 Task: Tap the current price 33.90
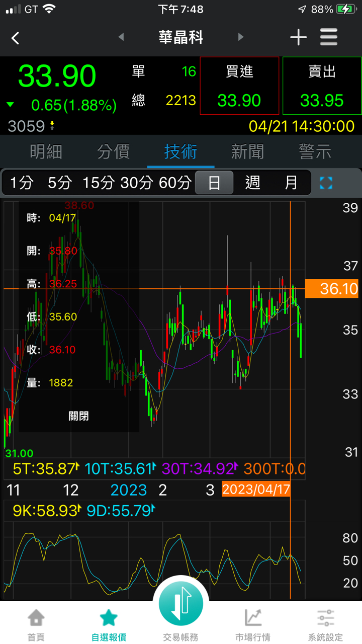pos(57,76)
